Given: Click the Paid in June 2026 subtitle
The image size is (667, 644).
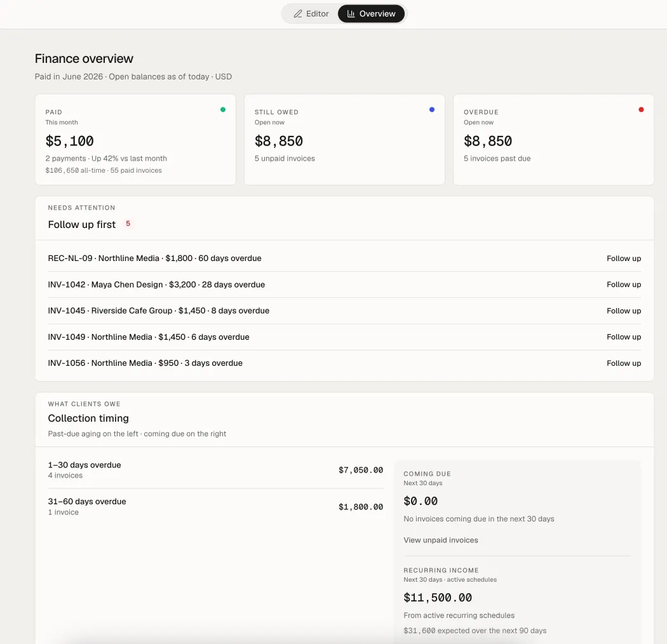Looking at the screenshot, I should (x=133, y=77).
